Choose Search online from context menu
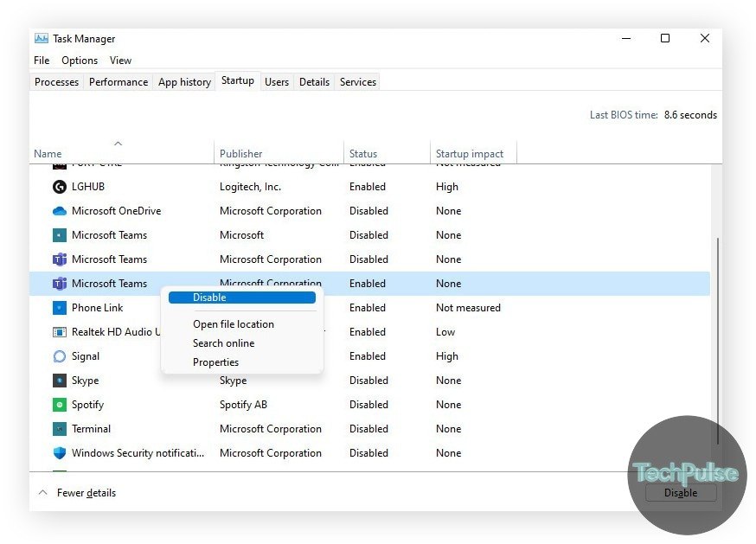The width and height of the screenshot is (756, 544). coord(224,342)
